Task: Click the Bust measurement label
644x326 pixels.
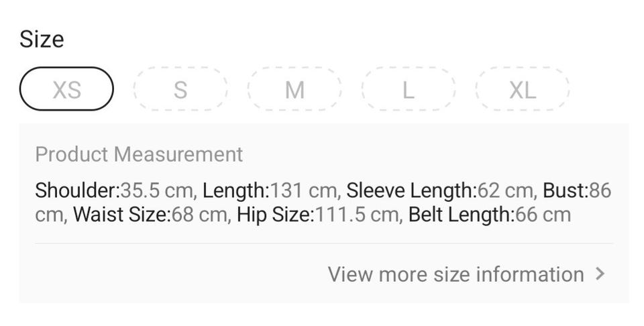Action: point(565,191)
